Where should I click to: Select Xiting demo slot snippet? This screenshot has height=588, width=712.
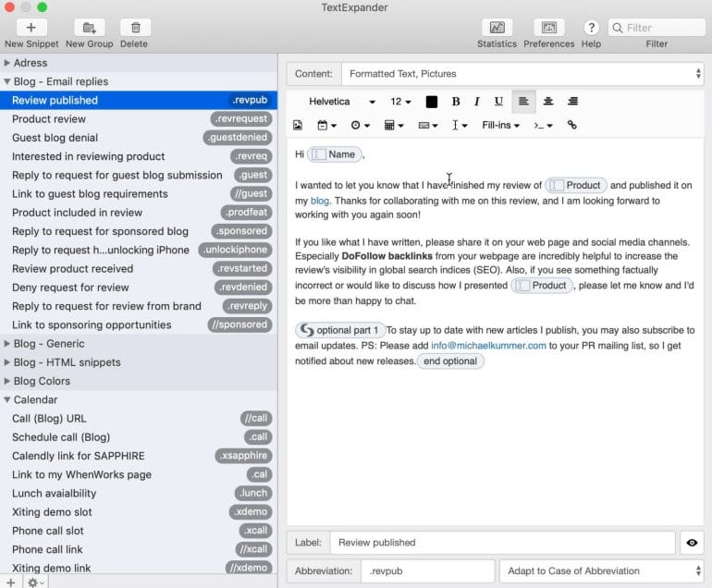[139, 511]
